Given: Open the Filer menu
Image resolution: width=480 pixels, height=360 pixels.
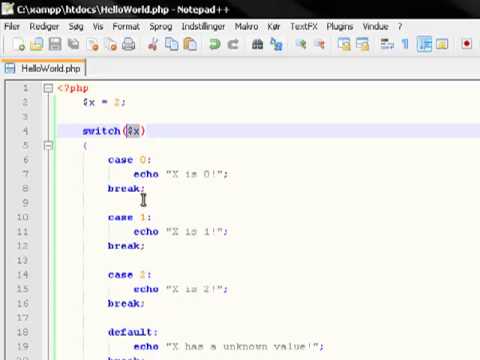Looking at the screenshot, I should point(12,27).
